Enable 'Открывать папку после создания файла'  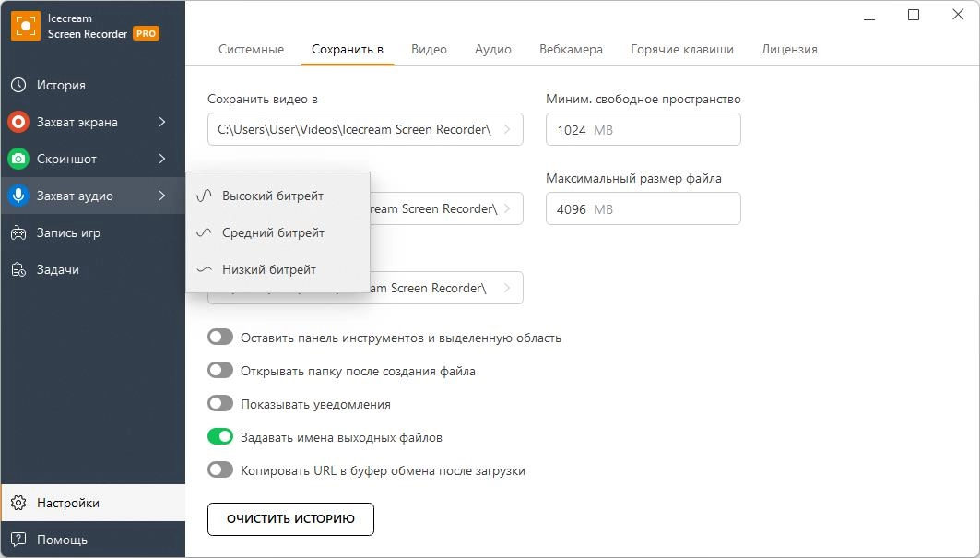point(220,371)
